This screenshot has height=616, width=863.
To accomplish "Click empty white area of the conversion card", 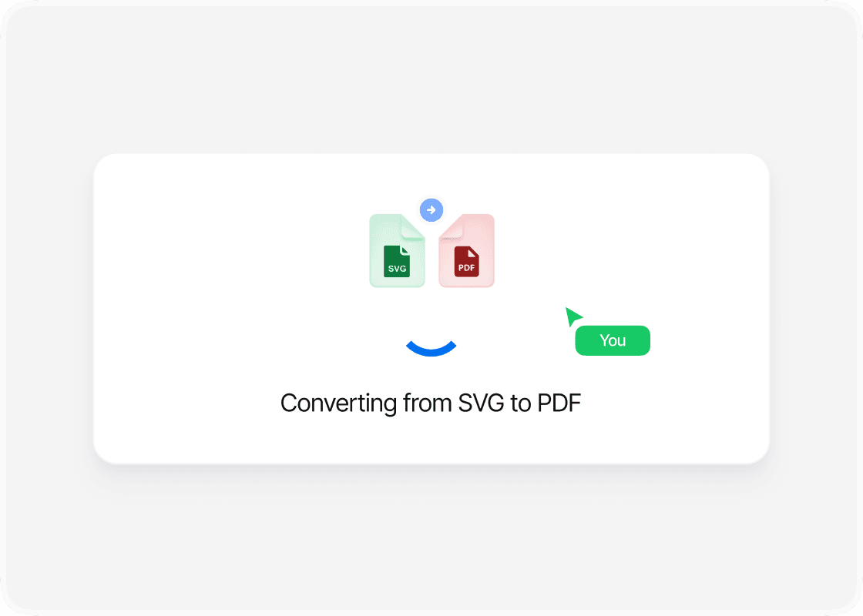I will coord(220,275).
